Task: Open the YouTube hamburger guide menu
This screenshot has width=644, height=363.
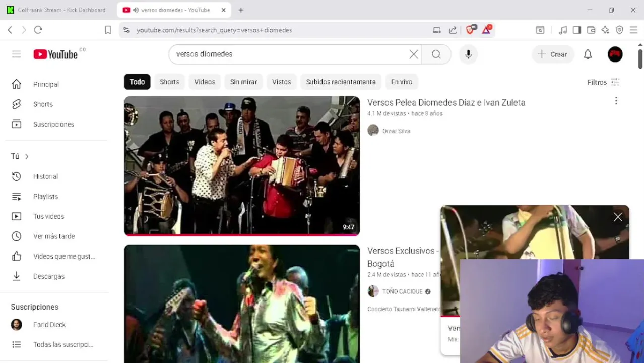Action: coord(17,54)
